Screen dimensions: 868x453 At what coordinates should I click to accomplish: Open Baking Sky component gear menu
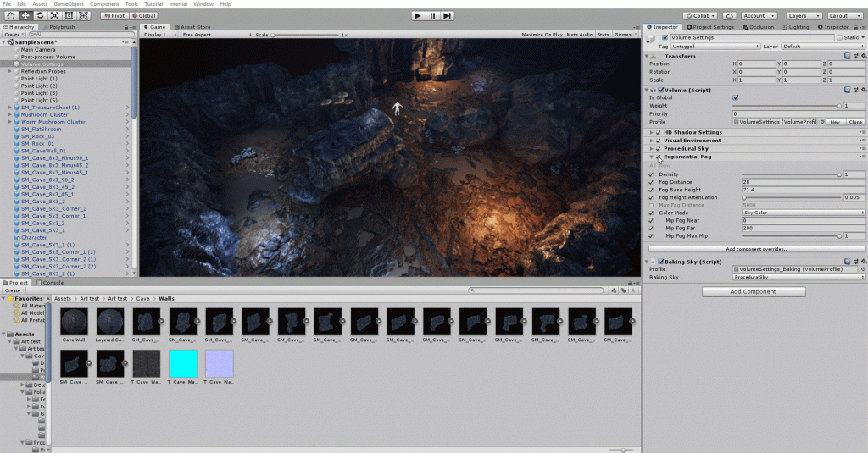tap(863, 262)
